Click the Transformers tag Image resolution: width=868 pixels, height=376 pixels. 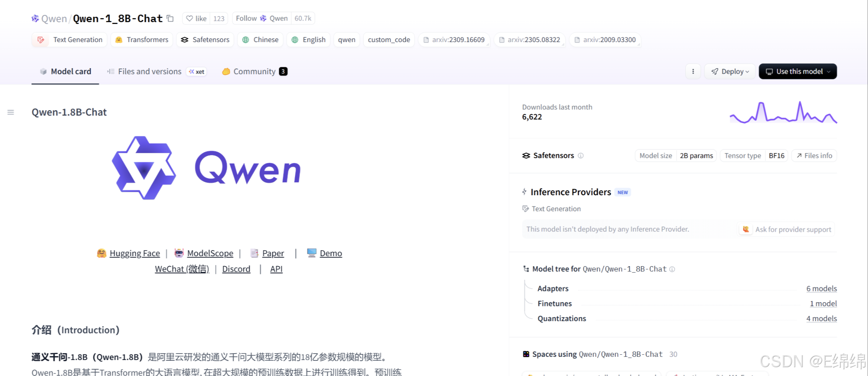pyautogui.click(x=142, y=40)
